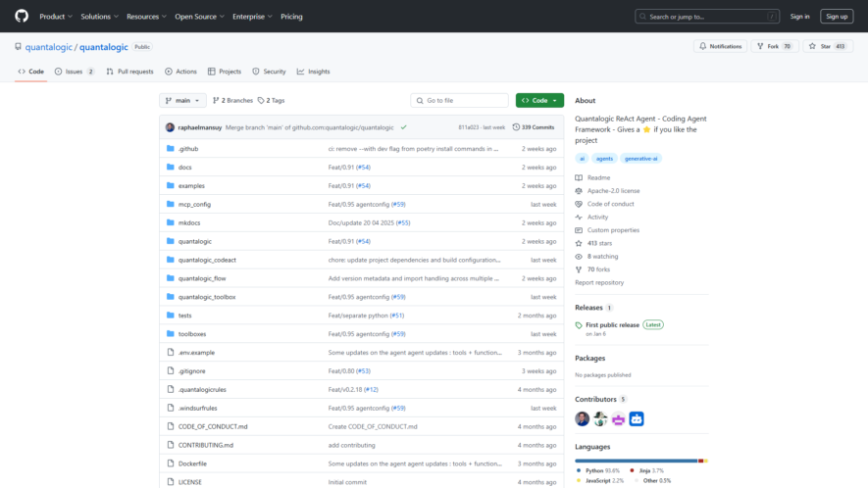Click the Sign up button
The height and width of the screenshot is (488, 868).
837,17
